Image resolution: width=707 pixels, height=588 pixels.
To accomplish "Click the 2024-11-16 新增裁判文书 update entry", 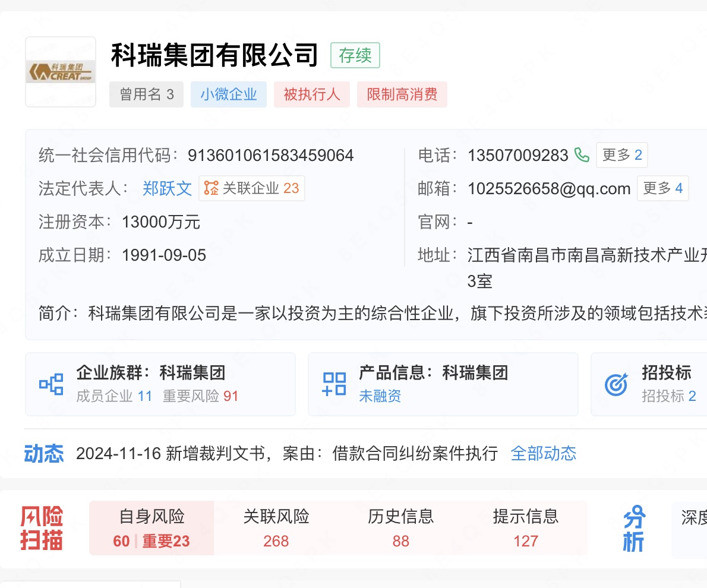I will [287, 453].
